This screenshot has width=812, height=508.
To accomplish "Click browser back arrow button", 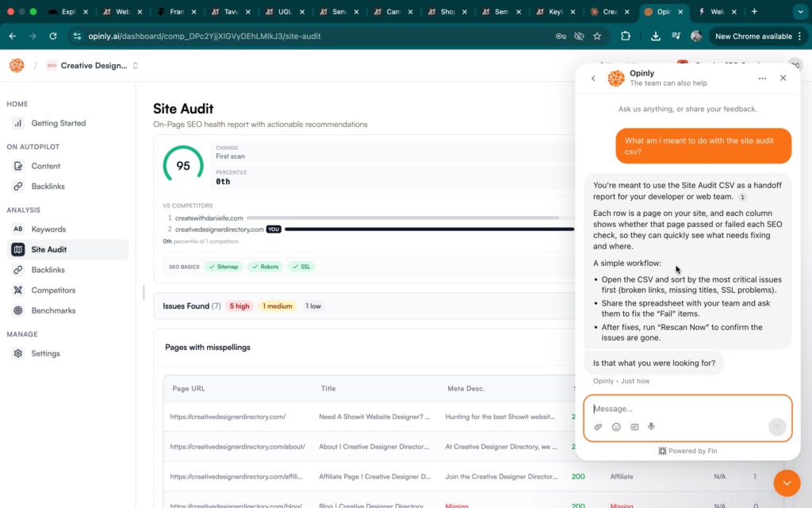I will [13, 37].
